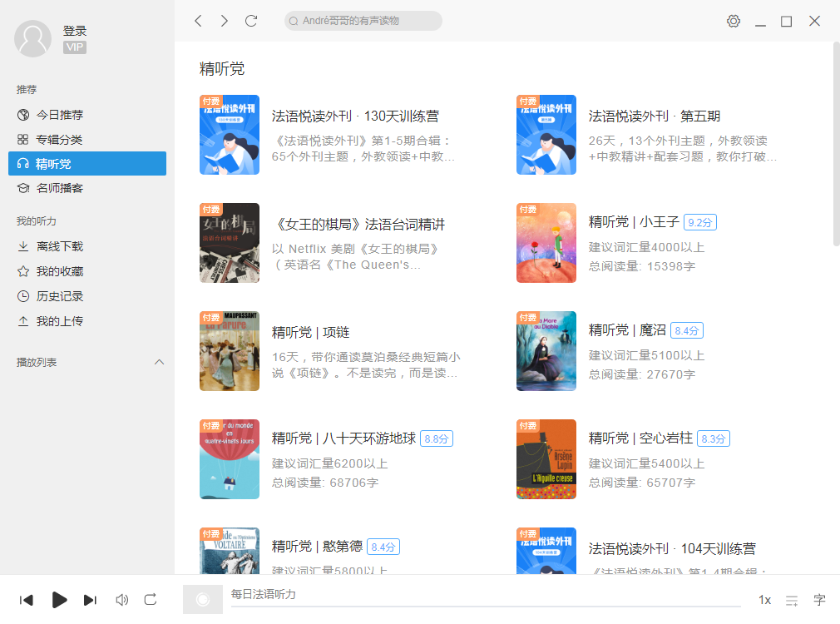This screenshot has width=840, height=624.
Task: Go forward with the right arrow
Action: [x=225, y=21]
